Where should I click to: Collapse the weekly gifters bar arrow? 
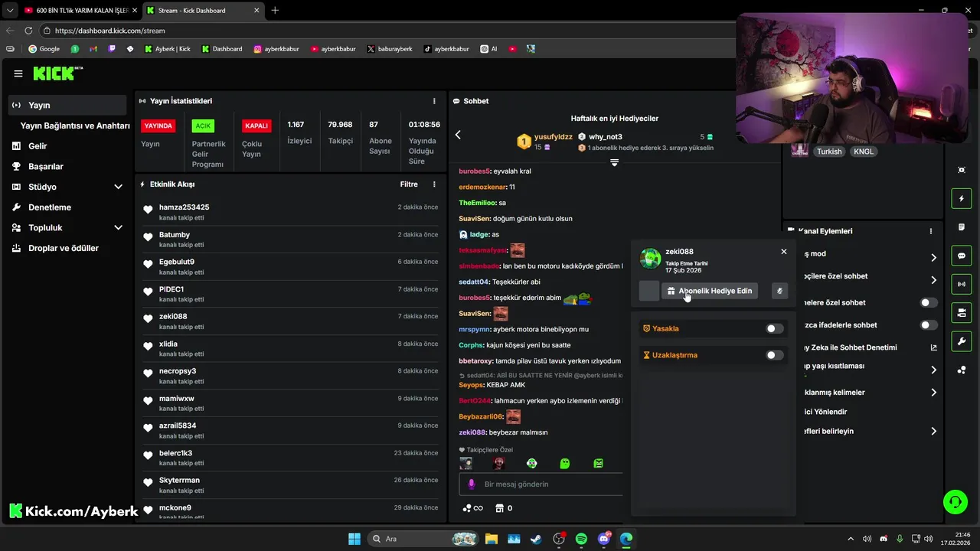pos(614,162)
